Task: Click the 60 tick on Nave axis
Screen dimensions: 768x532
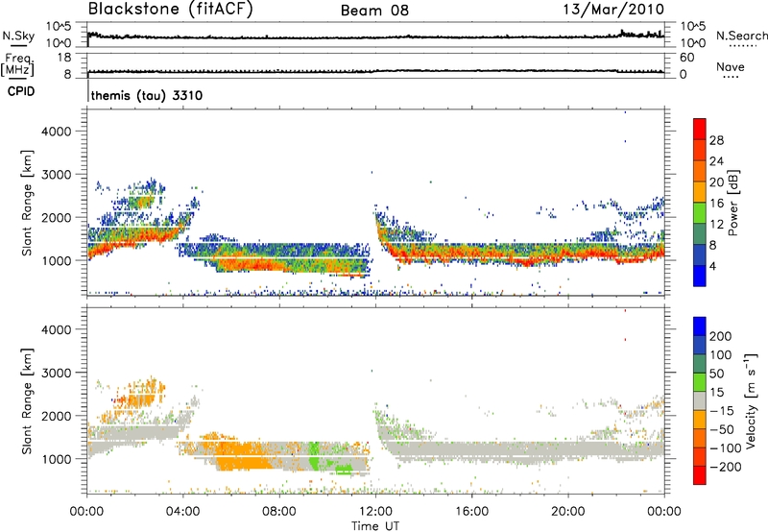Action: (686, 58)
